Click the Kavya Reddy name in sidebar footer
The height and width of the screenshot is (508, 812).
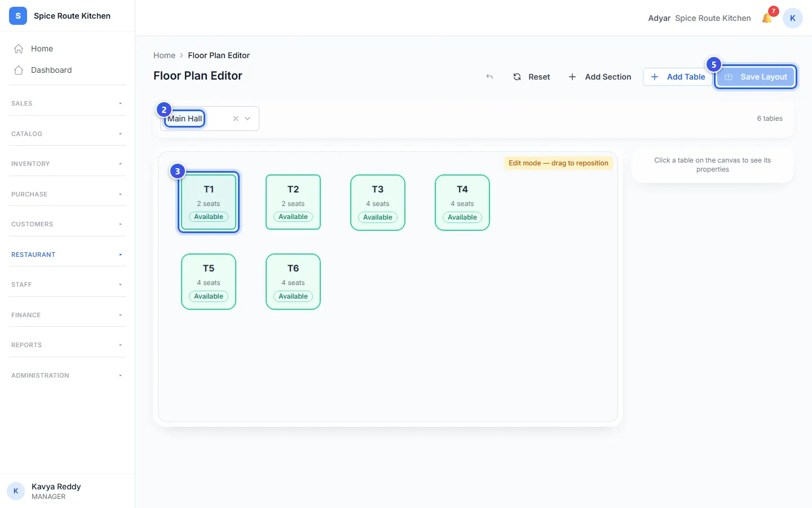click(x=56, y=487)
